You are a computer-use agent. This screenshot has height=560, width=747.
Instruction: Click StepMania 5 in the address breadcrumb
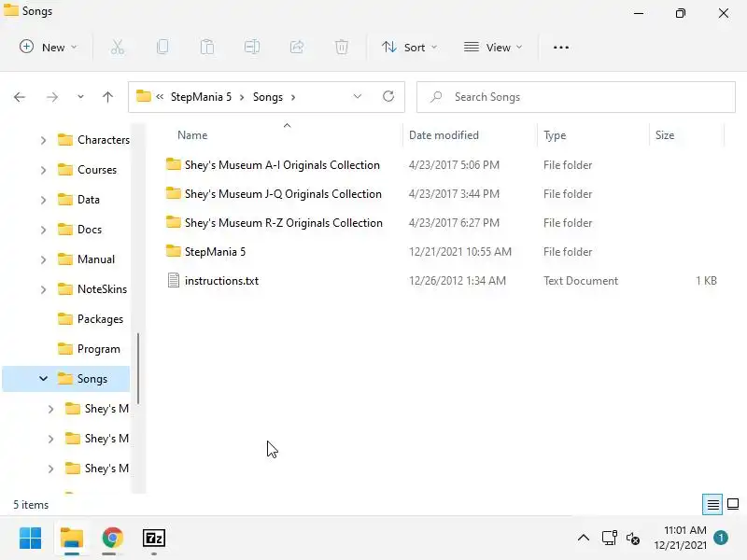point(201,97)
